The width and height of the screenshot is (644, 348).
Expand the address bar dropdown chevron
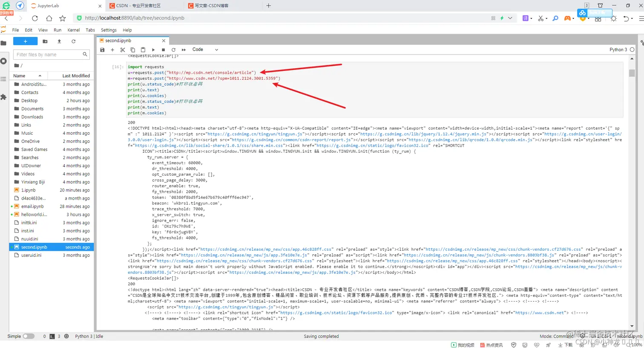[510, 18]
